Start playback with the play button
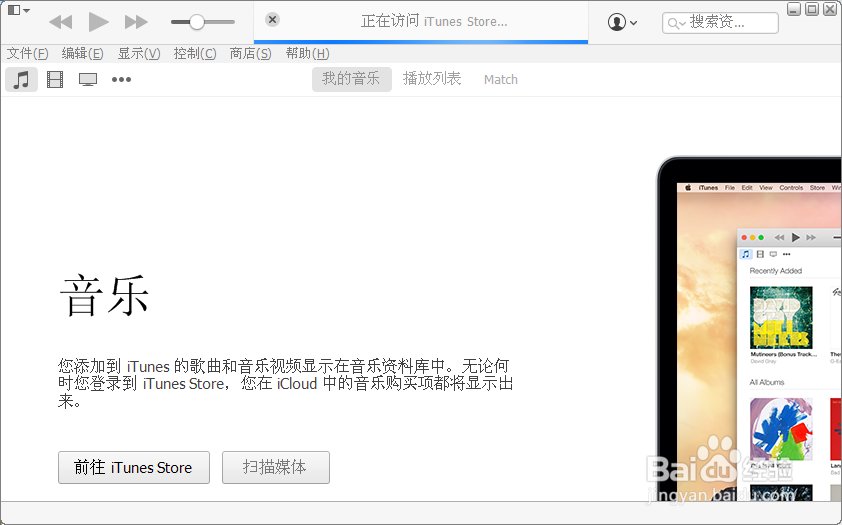 [98, 22]
